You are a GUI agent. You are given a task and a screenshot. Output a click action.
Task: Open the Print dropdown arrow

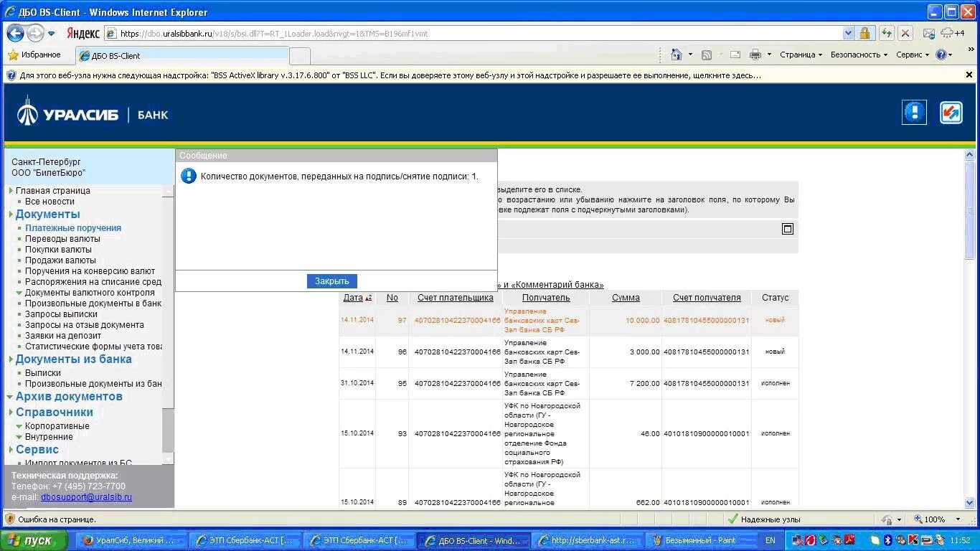coord(769,55)
